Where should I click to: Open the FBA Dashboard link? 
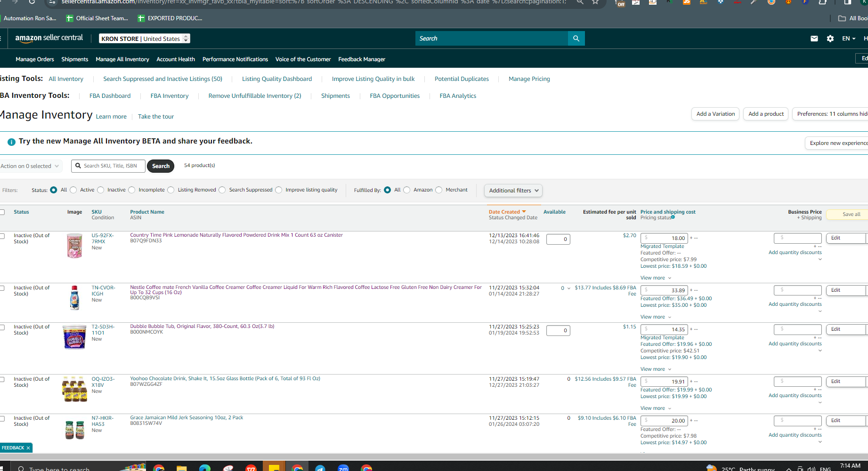[x=110, y=96]
